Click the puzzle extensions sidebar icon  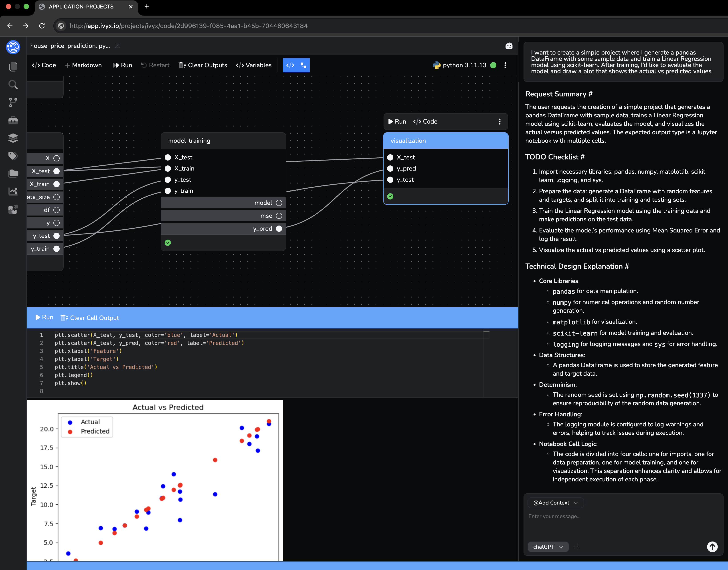(13, 210)
